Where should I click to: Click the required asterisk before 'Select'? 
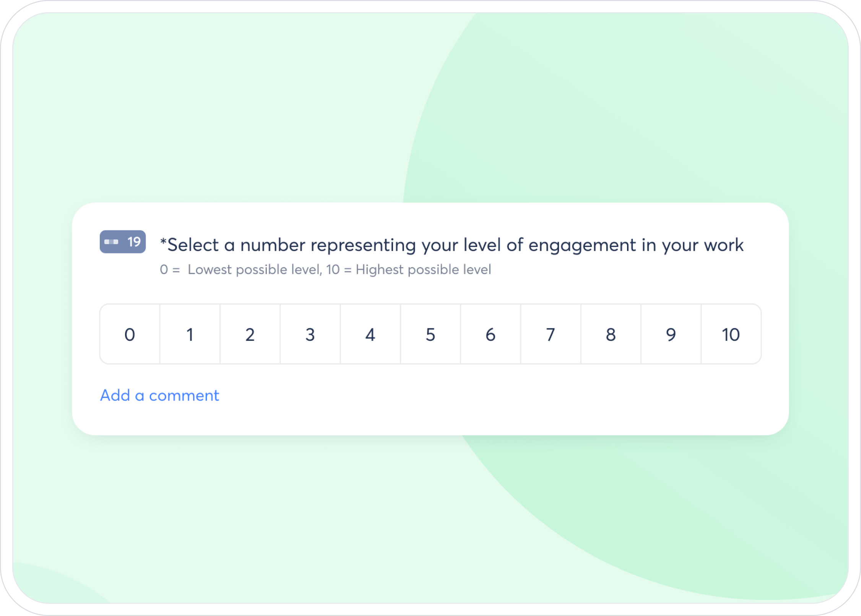click(163, 242)
